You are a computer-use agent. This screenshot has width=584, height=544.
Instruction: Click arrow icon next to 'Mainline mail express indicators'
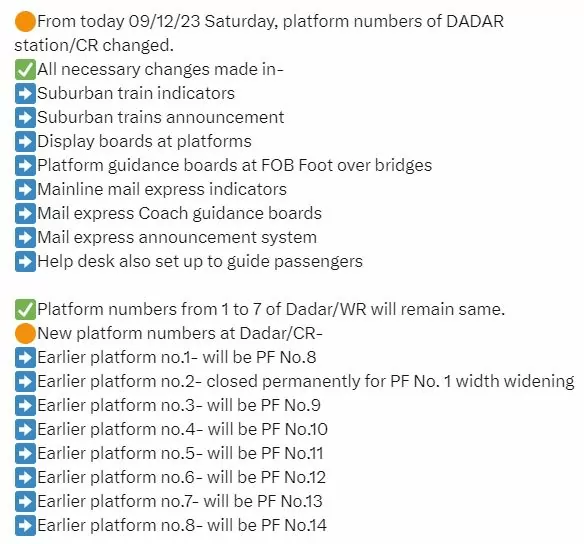pyautogui.click(x=25, y=190)
